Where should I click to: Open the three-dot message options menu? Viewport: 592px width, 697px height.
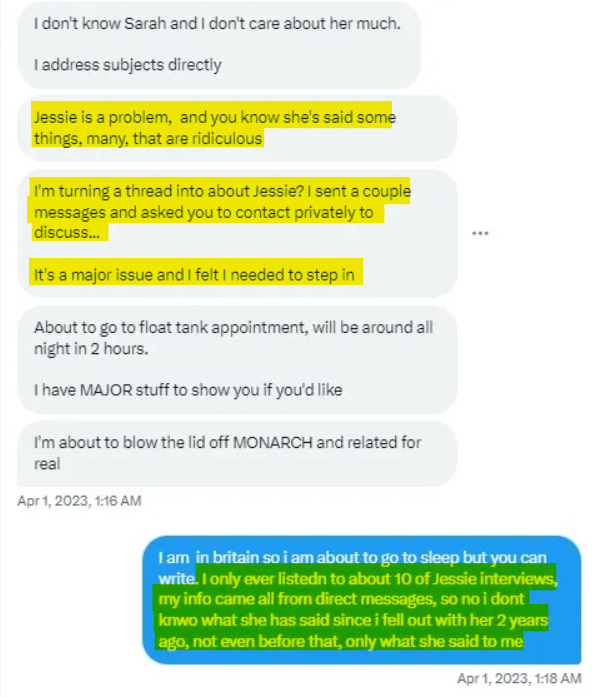pyautogui.click(x=480, y=233)
